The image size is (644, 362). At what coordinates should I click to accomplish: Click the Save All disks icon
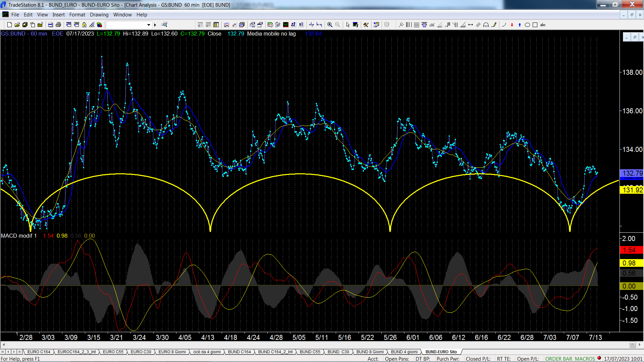[25, 24]
